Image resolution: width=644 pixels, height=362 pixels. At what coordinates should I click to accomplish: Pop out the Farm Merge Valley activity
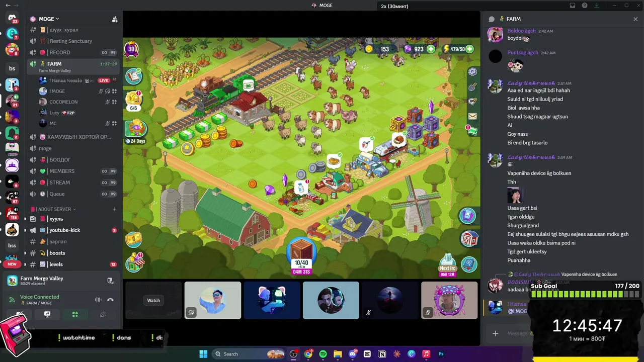pyautogui.click(x=110, y=281)
